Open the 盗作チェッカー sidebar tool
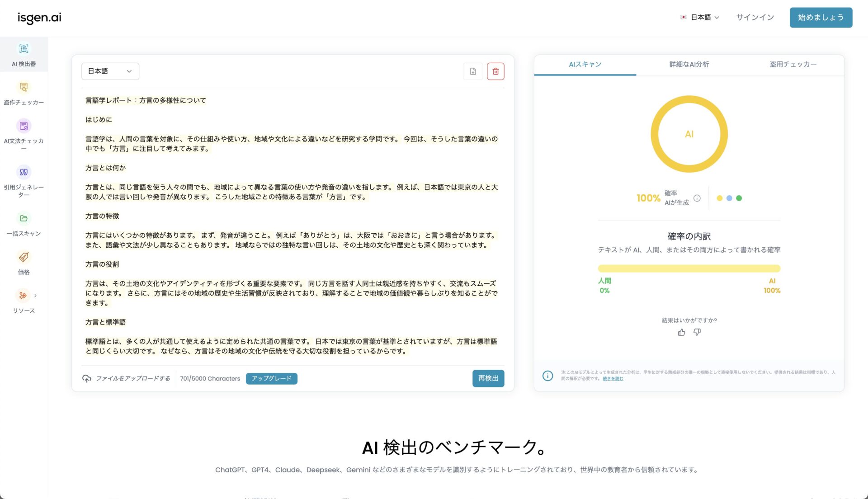 tap(24, 93)
